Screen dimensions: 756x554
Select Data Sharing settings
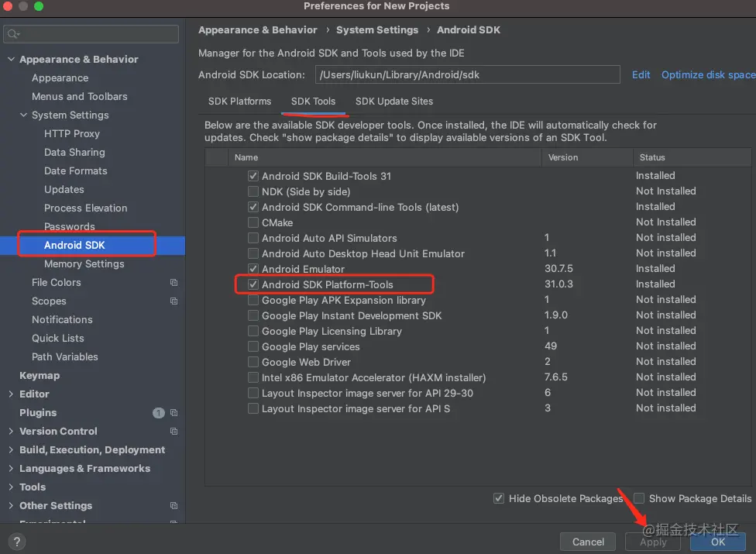(74, 153)
